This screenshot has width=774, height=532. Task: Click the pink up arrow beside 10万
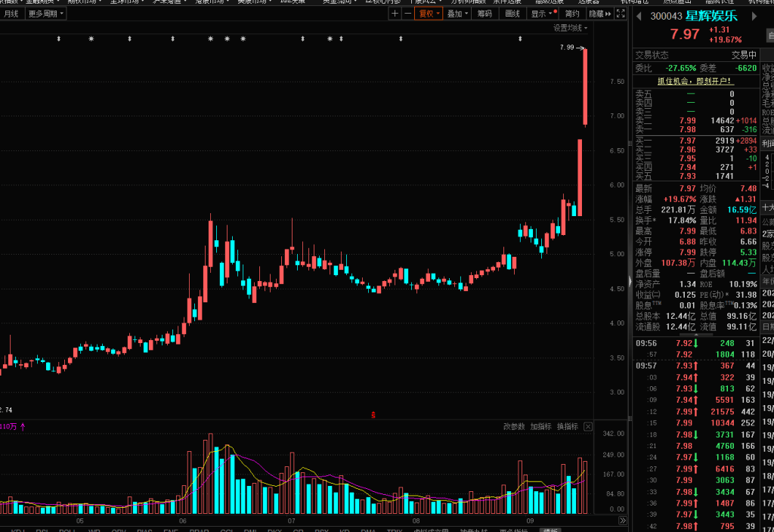click(x=23, y=426)
